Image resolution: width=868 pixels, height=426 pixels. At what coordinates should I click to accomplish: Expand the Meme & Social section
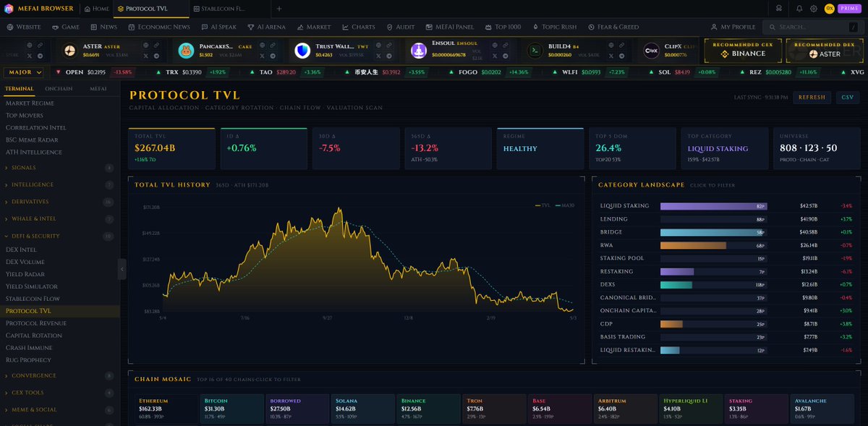[x=59, y=409]
